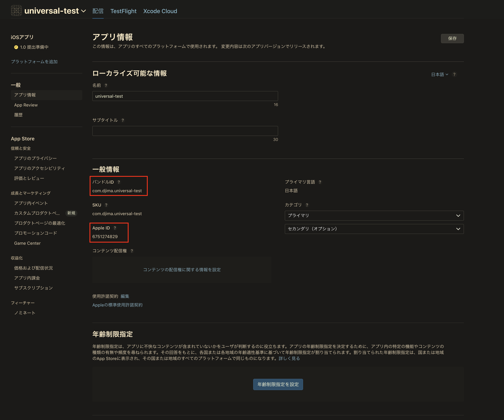Image resolution: width=504 pixels, height=420 pixels.
Task: Open help icon next to バンドルID
Action: click(119, 182)
